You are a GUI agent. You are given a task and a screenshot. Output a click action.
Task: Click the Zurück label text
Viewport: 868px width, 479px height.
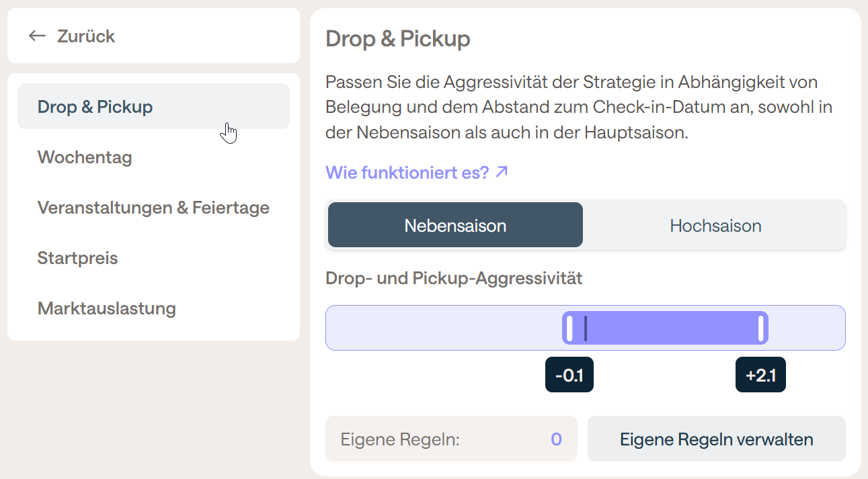86,36
